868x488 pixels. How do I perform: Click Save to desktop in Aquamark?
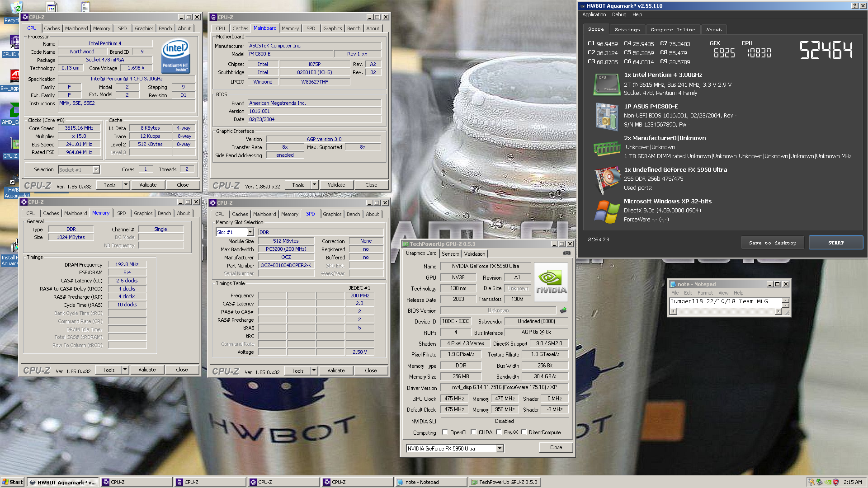pos(773,243)
